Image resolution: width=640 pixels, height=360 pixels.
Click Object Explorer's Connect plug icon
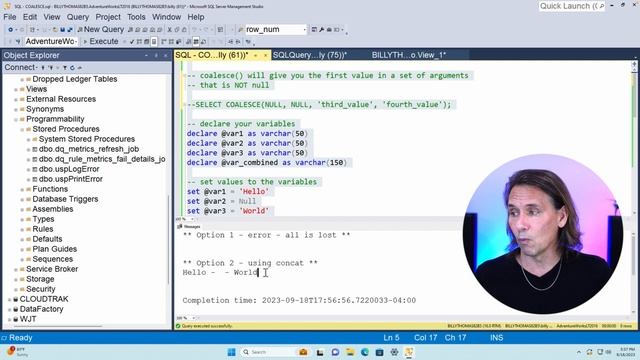pyautogui.click(x=42, y=68)
